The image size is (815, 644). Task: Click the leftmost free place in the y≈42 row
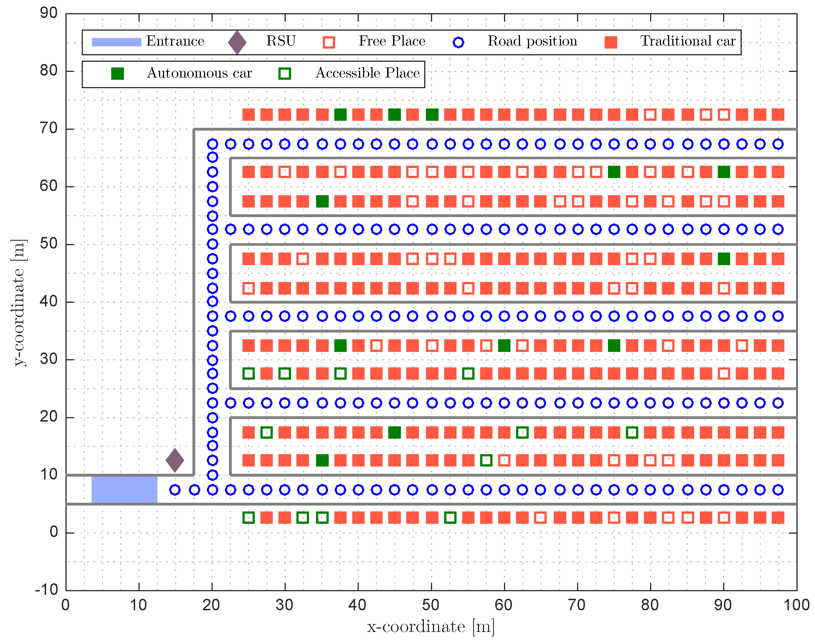point(248,288)
